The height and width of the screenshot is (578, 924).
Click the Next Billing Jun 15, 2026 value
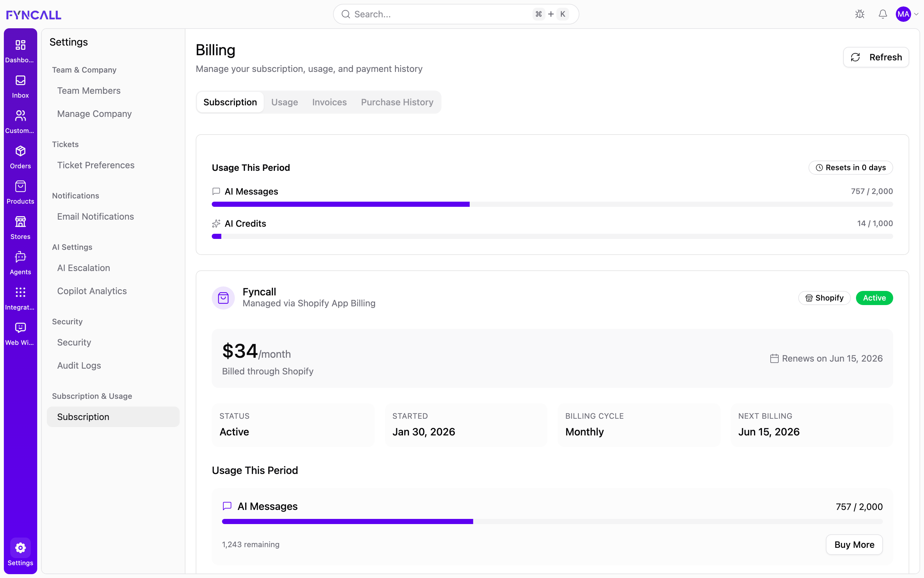(x=769, y=432)
